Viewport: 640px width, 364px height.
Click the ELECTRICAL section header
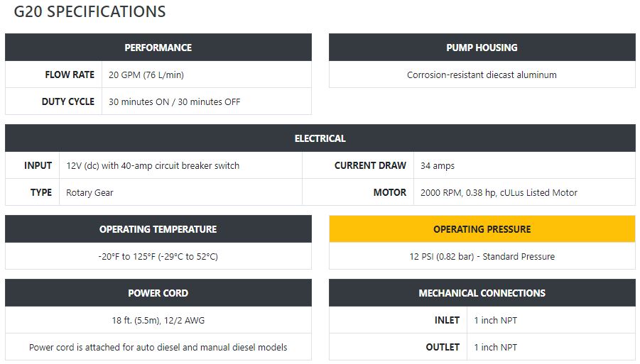click(320, 138)
